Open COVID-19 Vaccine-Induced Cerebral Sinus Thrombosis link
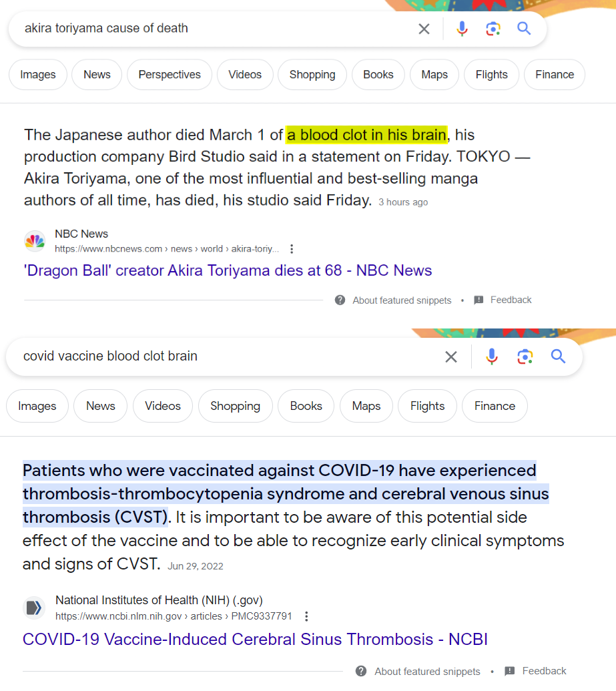Viewport: 616px width, 691px height. pyautogui.click(x=255, y=639)
